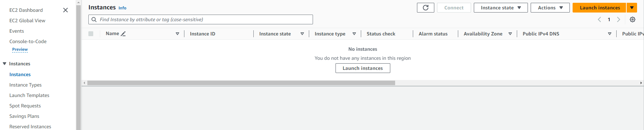This screenshot has width=644, height=130.
Task: Open Savings Plans in sidebar
Action: coord(24,116)
